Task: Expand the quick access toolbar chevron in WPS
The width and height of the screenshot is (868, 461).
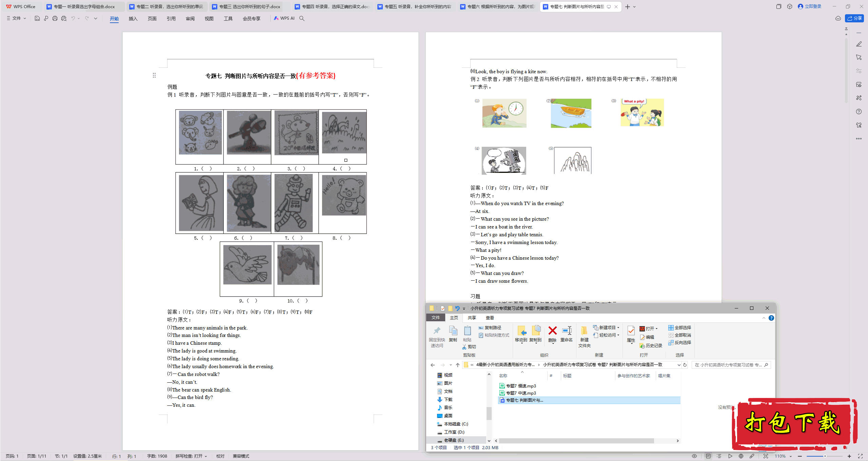Action: [x=96, y=18]
